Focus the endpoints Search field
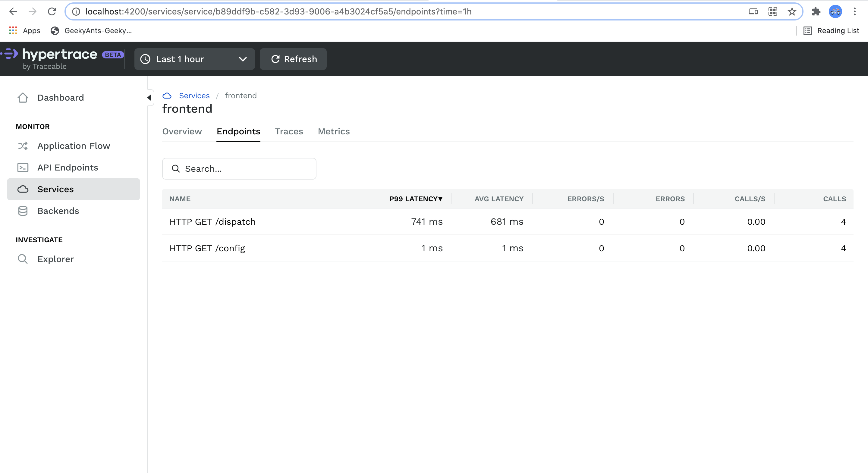Screen dimensions: 868x473 click(x=239, y=169)
